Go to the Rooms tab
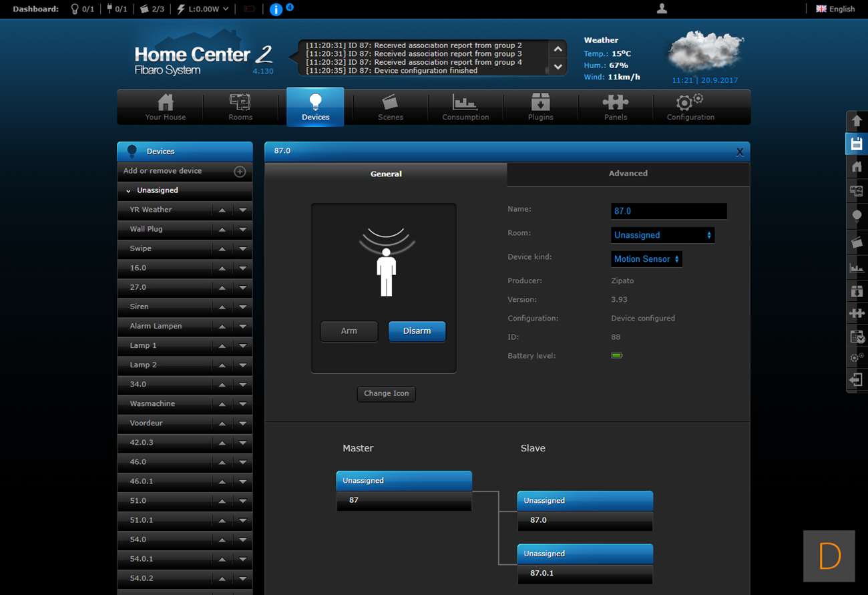Screen dimensions: 868x595 point(240,107)
